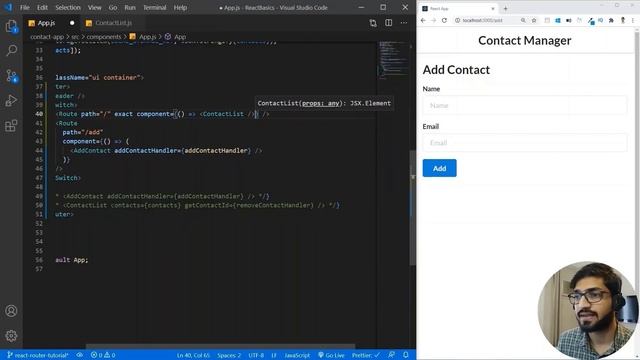The height and width of the screenshot is (360, 640).
Task: Open the Edit menu
Action: click(x=42, y=7)
